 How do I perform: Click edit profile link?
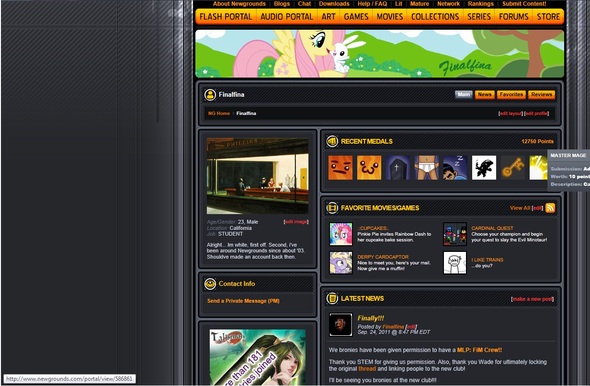coord(537,113)
